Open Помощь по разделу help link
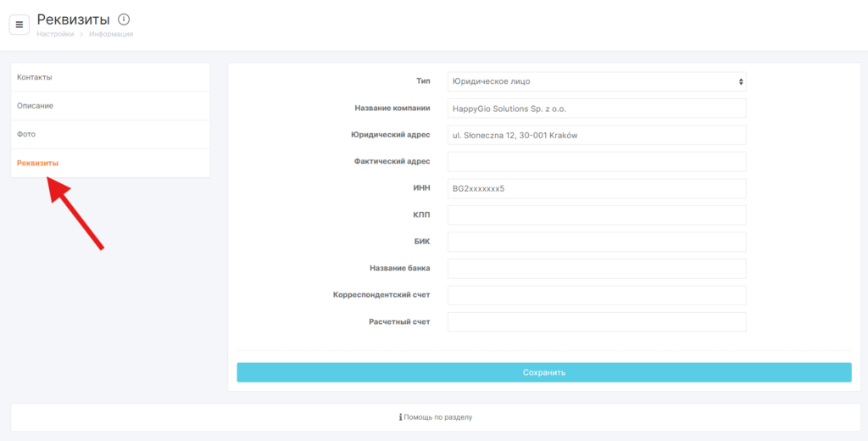The height and width of the screenshot is (441, 868). click(x=437, y=417)
